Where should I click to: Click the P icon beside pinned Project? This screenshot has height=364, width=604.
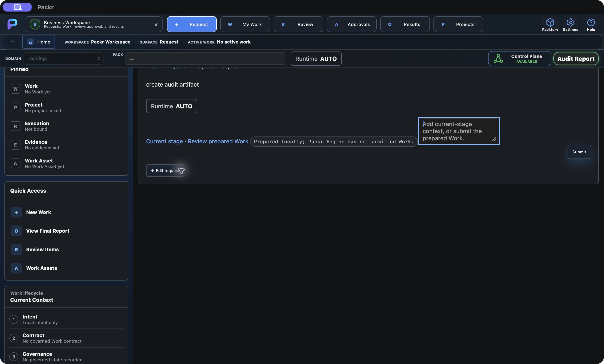(16, 107)
